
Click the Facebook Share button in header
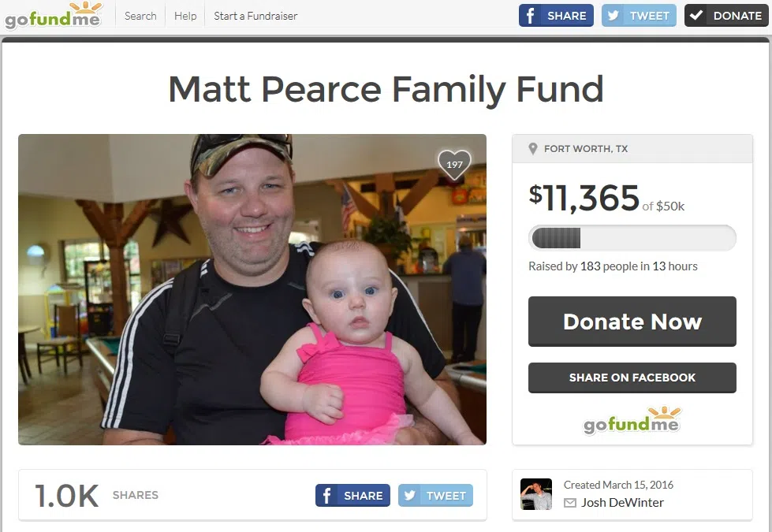556,15
